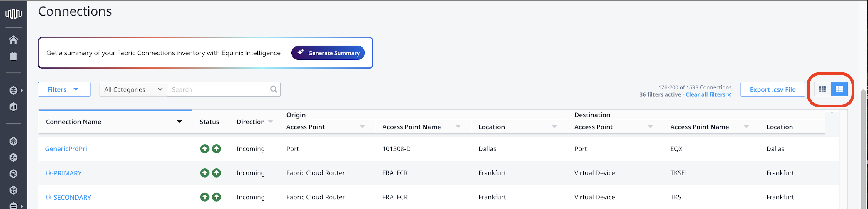Open the Filters dropdown
Viewport: 868px width, 209px height.
(64, 89)
